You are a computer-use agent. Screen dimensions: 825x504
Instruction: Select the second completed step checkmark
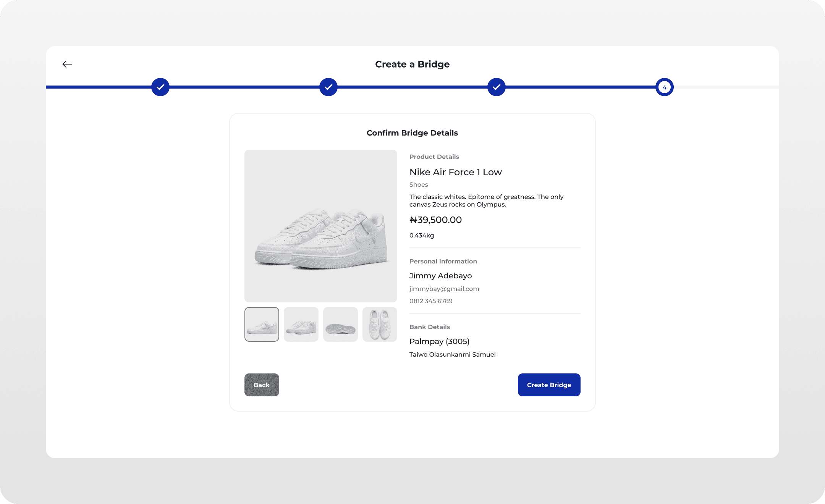[328, 87]
